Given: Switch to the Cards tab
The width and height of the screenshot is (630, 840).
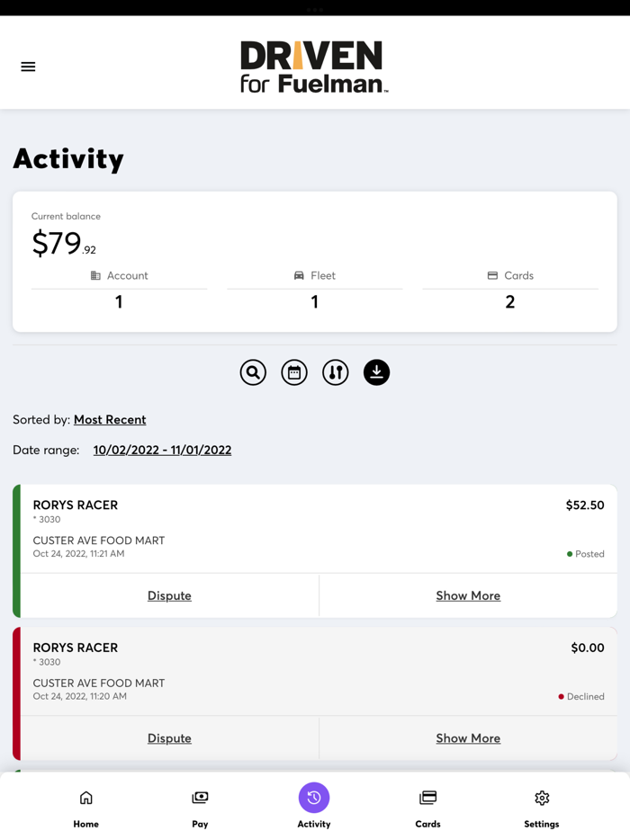Looking at the screenshot, I should click(x=427, y=808).
